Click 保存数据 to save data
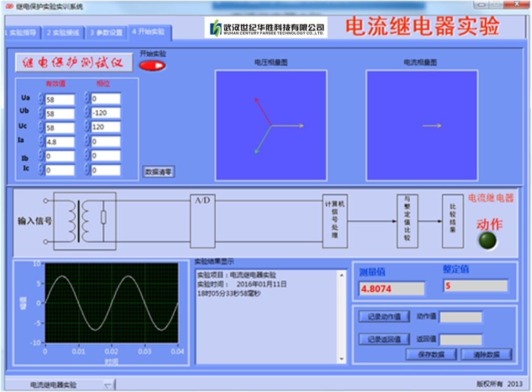 (431, 354)
